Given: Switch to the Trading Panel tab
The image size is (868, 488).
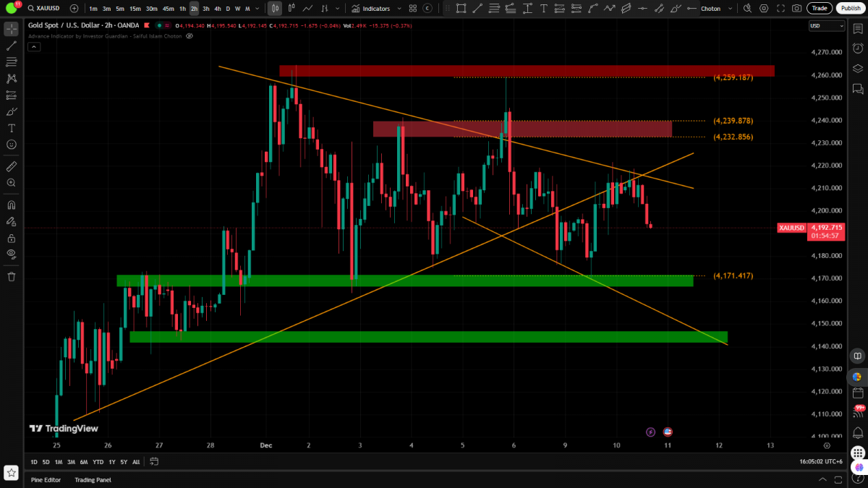Looking at the screenshot, I should [x=93, y=480].
